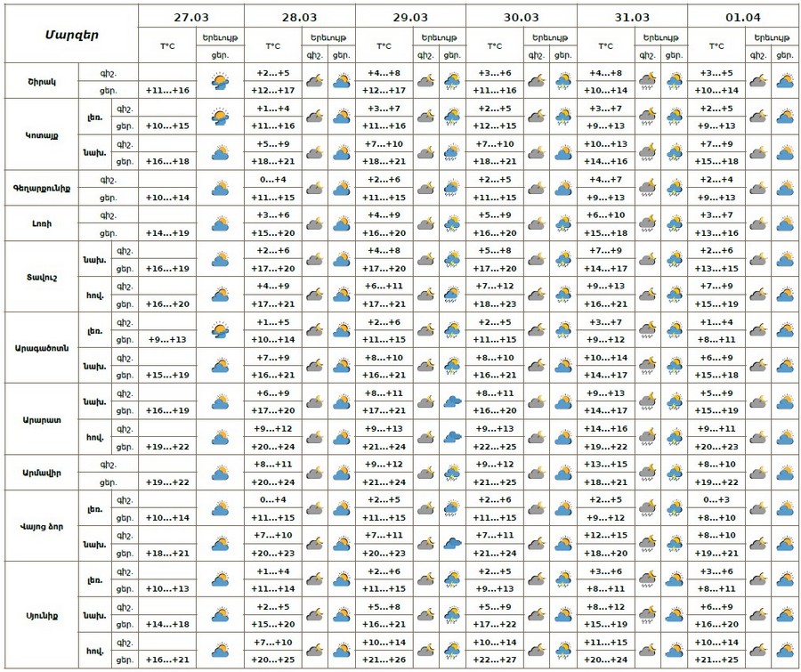Screen dimensions: 801x672
Task: Click the Լոռի region name
Action: pos(42,223)
